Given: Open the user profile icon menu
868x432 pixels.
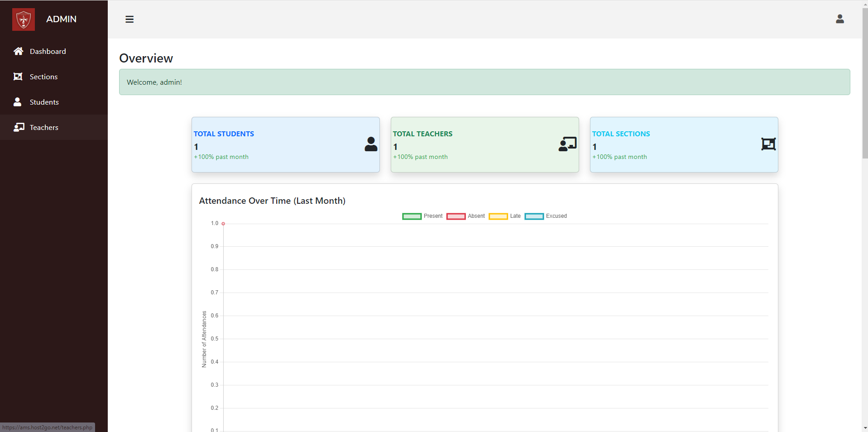Looking at the screenshot, I should coord(839,19).
